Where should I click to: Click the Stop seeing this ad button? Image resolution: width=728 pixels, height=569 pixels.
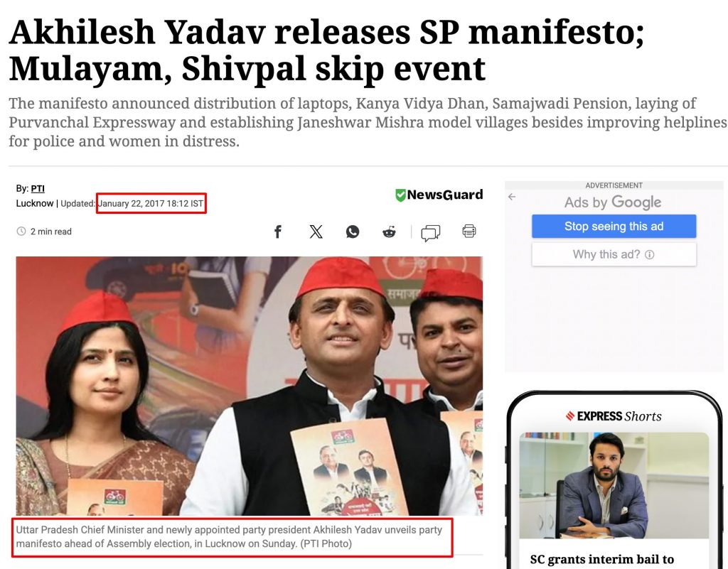(x=614, y=227)
